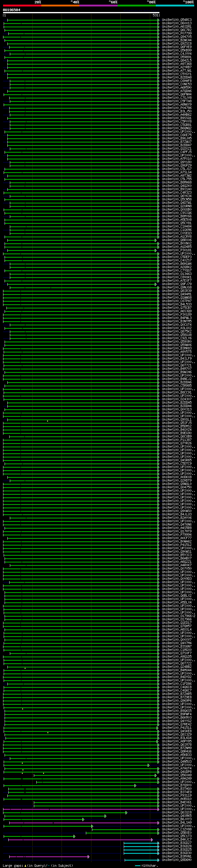
Task: Select hit label UniRef100_A6R590
Action: [x=177, y=88]
